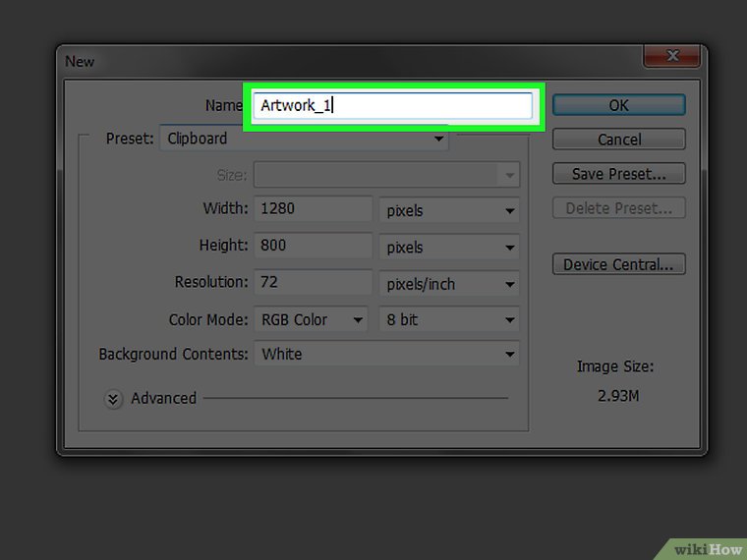Open the bit depth dropdown

(449, 320)
